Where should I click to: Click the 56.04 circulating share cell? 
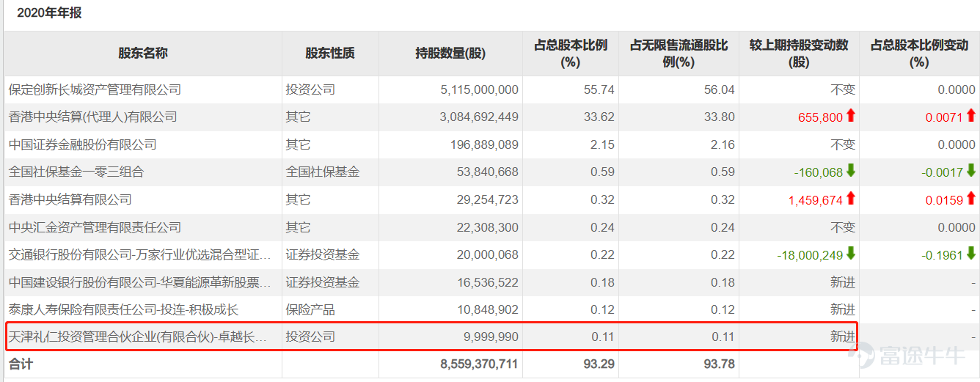click(x=721, y=89)
